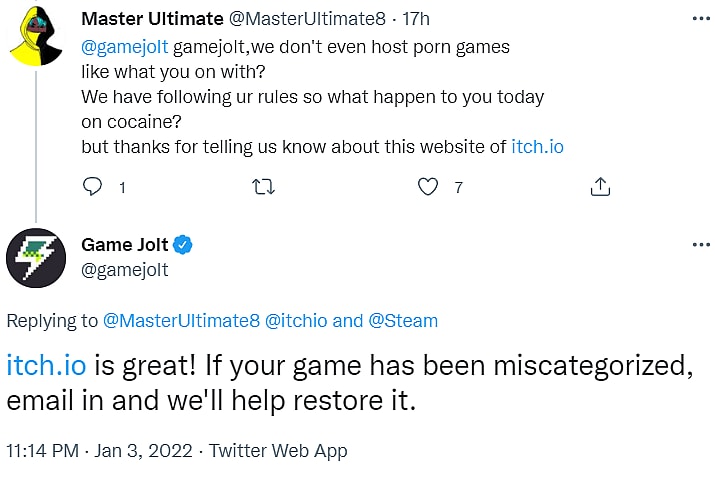Click the share icon under Master Ultimate's tweet
Viewport: 715px width, 481px height.
[x=600, y=187]
